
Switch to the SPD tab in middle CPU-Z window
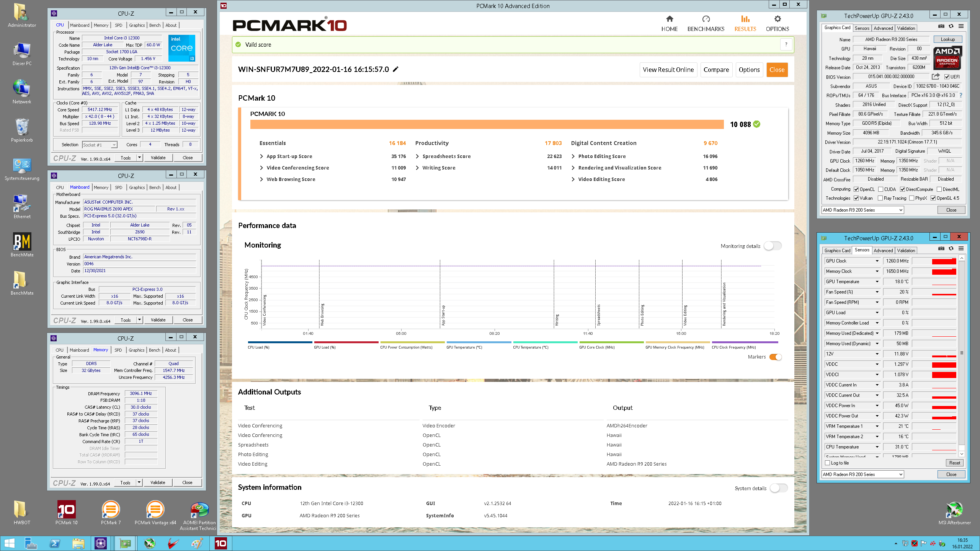tap(119, 187)
